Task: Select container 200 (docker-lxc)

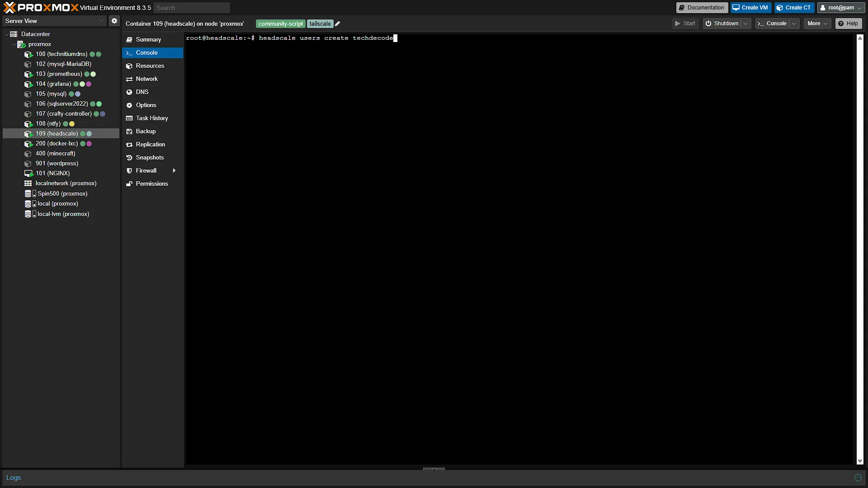Action: [x=57, y=144]
